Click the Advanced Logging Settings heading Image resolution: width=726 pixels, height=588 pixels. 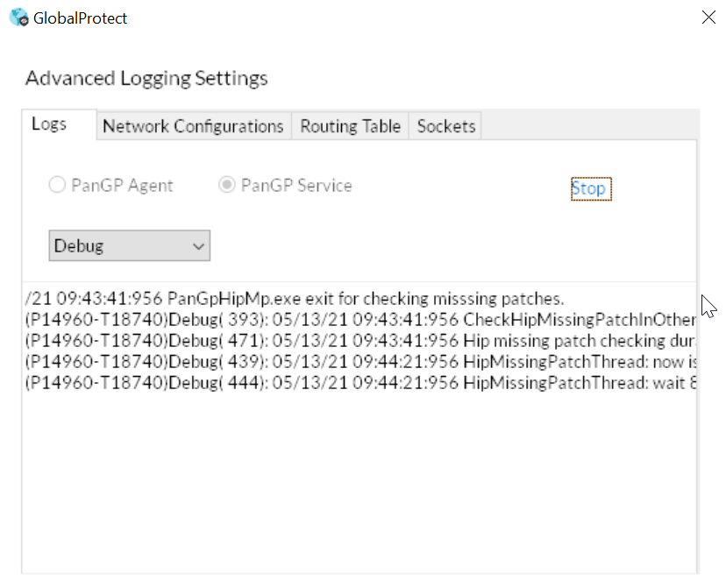[x=146, y=78]
